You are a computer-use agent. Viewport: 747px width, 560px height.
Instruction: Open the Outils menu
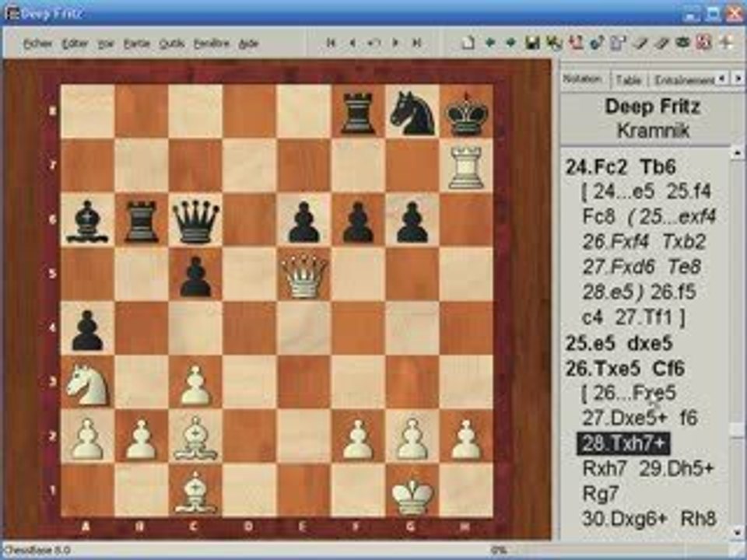pos(171,44)
